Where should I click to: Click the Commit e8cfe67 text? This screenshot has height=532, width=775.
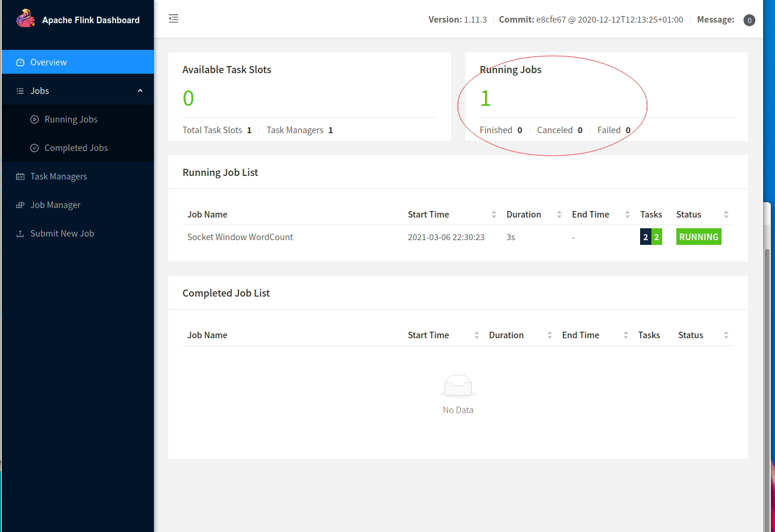591,20
